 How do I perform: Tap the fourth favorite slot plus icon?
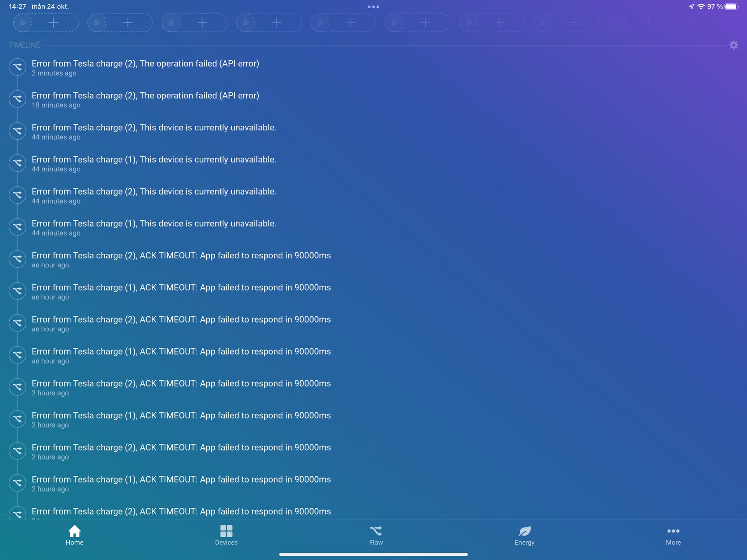[276, 23]
